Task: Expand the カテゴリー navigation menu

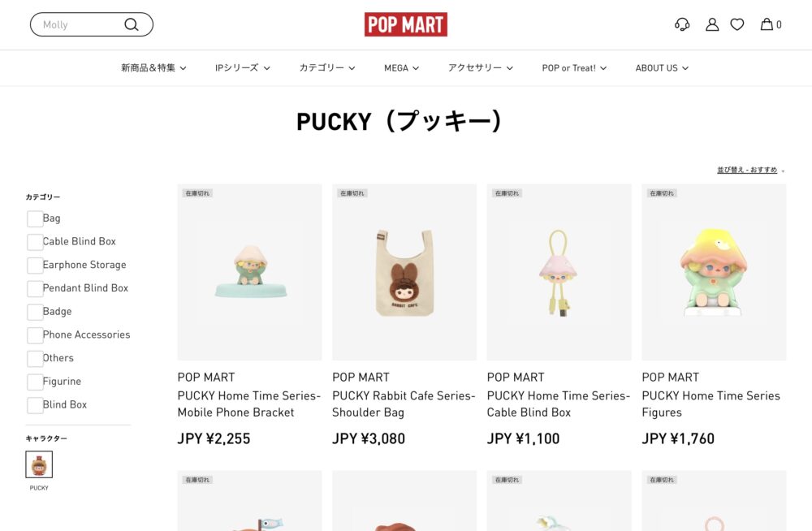Action: coord(327,68)
